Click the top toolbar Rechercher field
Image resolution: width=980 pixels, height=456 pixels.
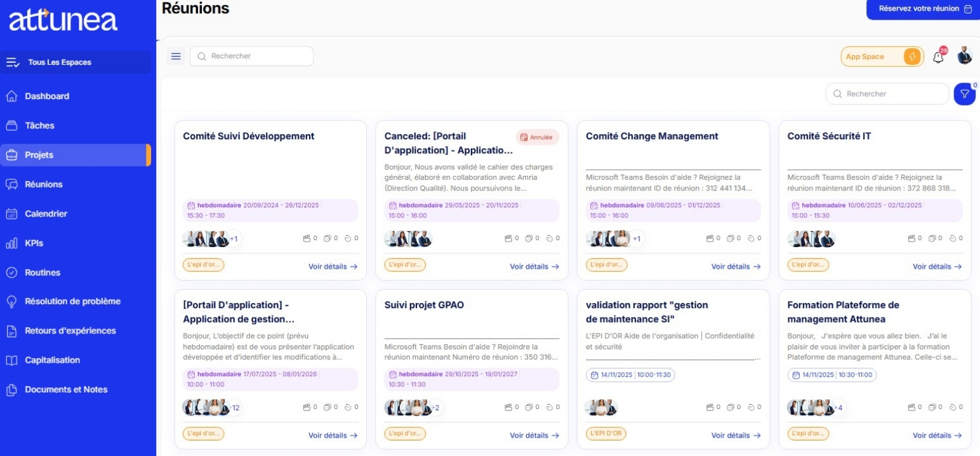coord(251,57)
